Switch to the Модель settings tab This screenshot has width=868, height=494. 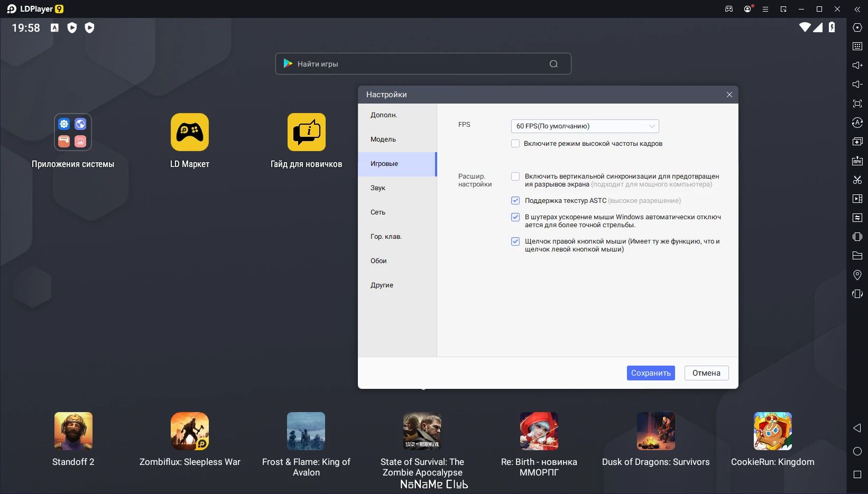click(398, 139)
